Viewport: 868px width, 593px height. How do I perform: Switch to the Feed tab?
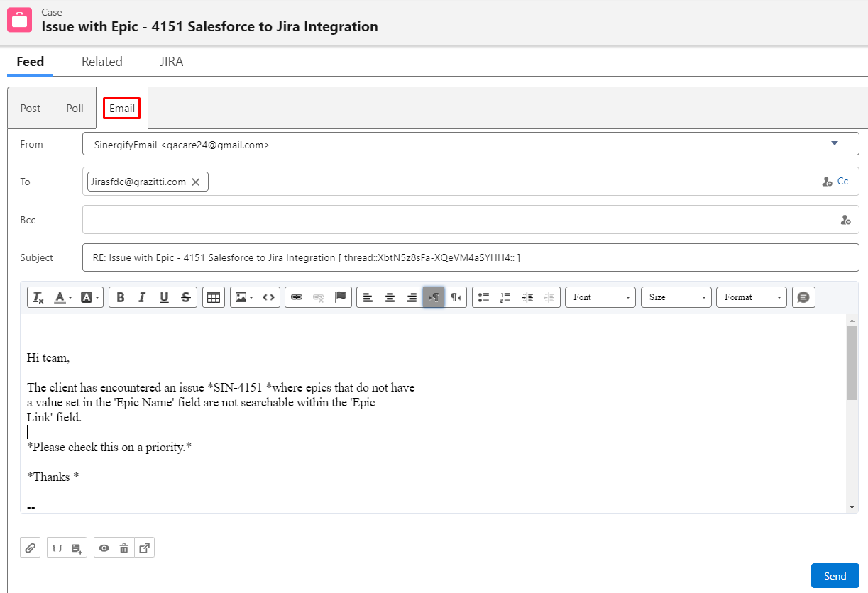coord(31,62)
